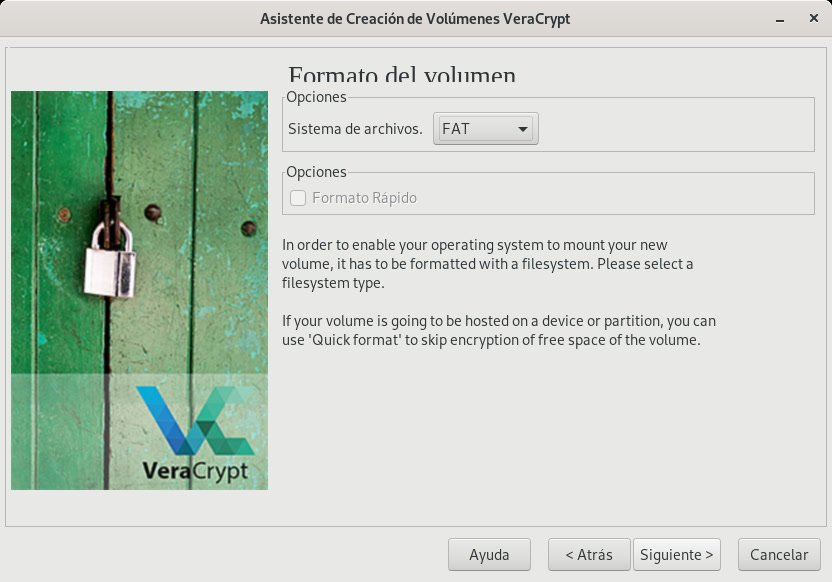
Task: Open the FAT filesystem dropdown
Action: (x=485, y=129)
